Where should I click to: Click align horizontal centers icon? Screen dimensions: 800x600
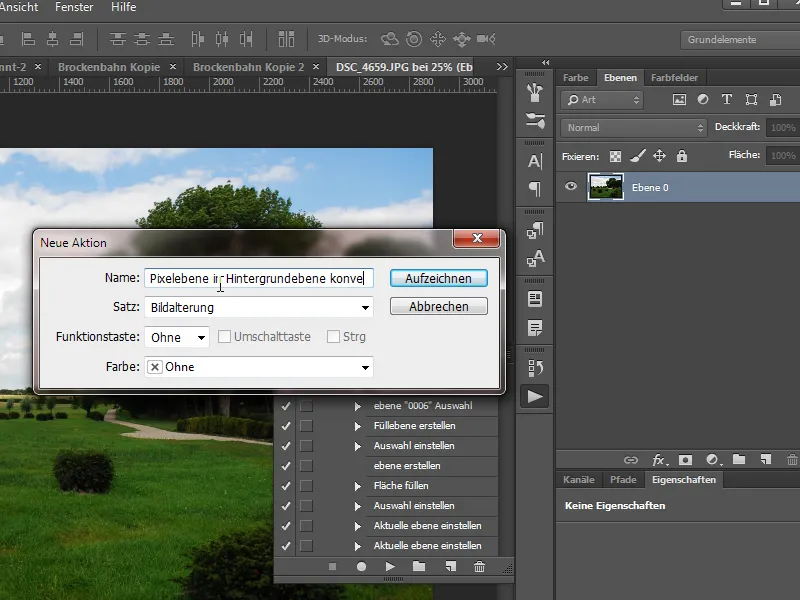click(53, 39)
